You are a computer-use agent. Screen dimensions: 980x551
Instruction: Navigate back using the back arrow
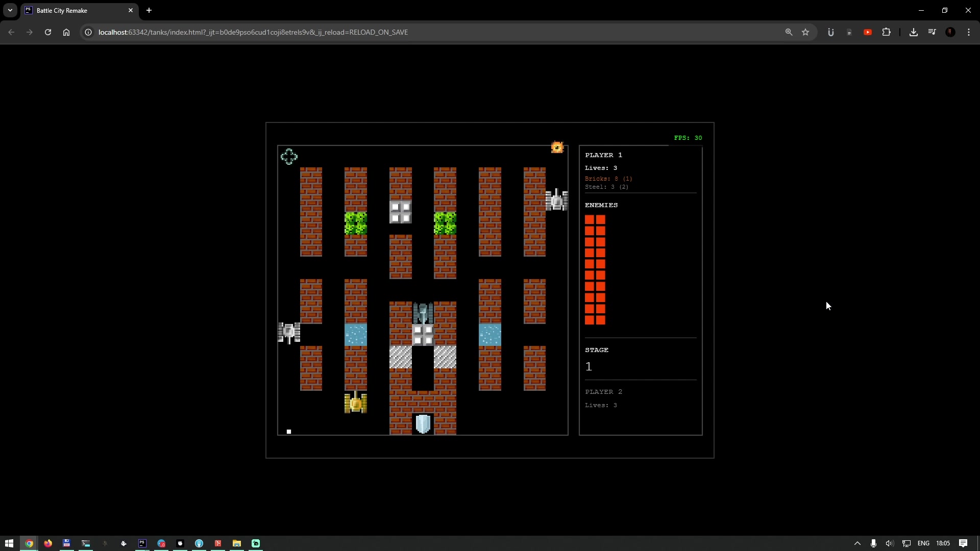click(x=11, y=32)
